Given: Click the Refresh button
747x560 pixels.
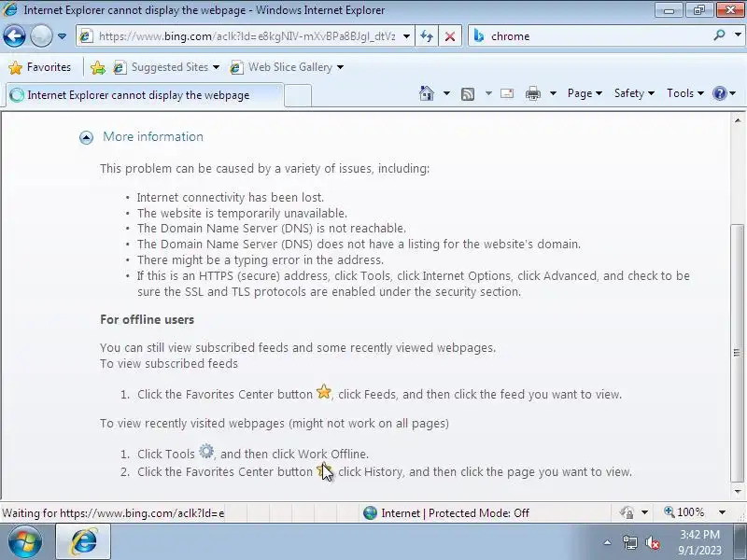Looking at the screenshot, I should point(427,36).
